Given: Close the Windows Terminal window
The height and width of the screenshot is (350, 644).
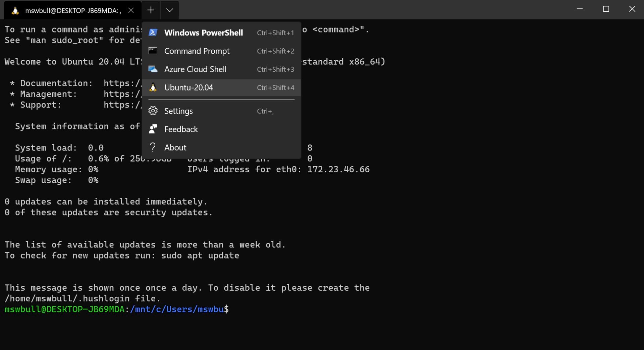Looking at the screenshot, I should (632, 9).
